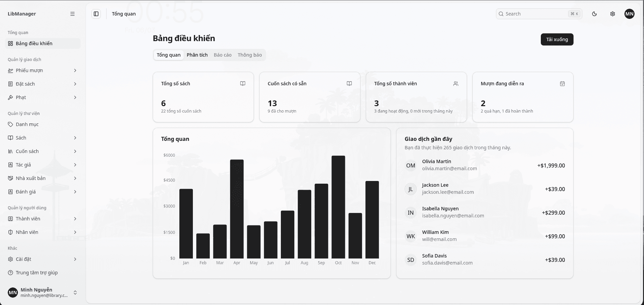Switch to the Báo cáo tab
Image resolution: width=644 pixels, height=305 pixels.
coord(223,55)
